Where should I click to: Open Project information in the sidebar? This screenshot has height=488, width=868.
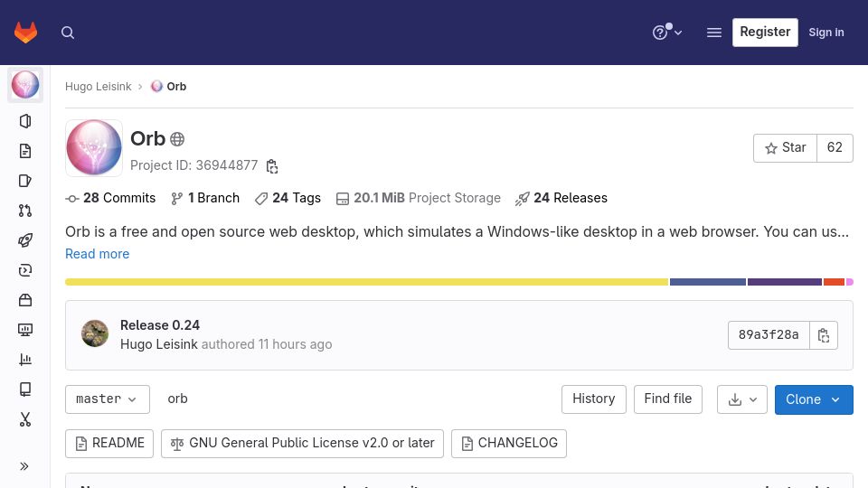[25, 121]
